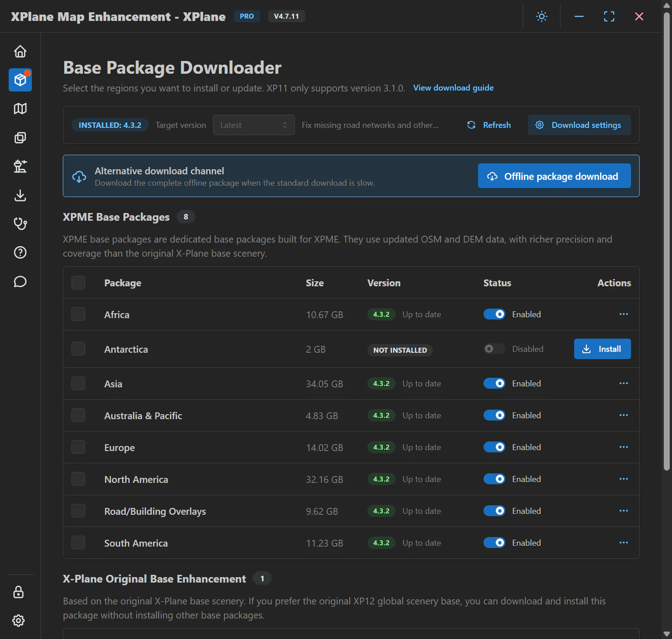Select the Africa package checkbox
The width and height of the screenshot is (672, 639).
78,314
